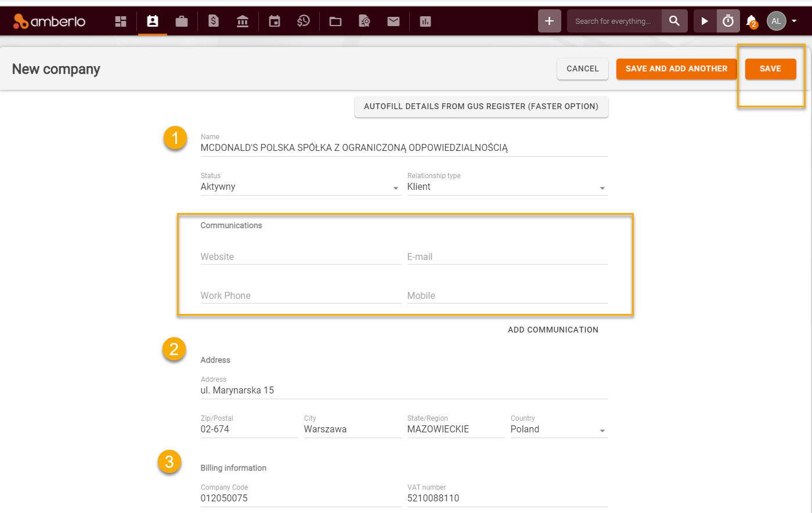
Task: Click the E-mail input field
Action: click(507, 256)
